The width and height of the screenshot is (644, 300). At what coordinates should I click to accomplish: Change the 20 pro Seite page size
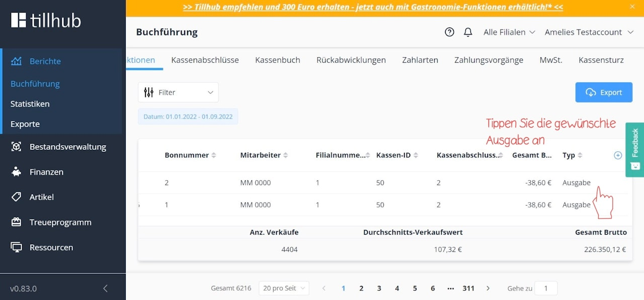284,288
